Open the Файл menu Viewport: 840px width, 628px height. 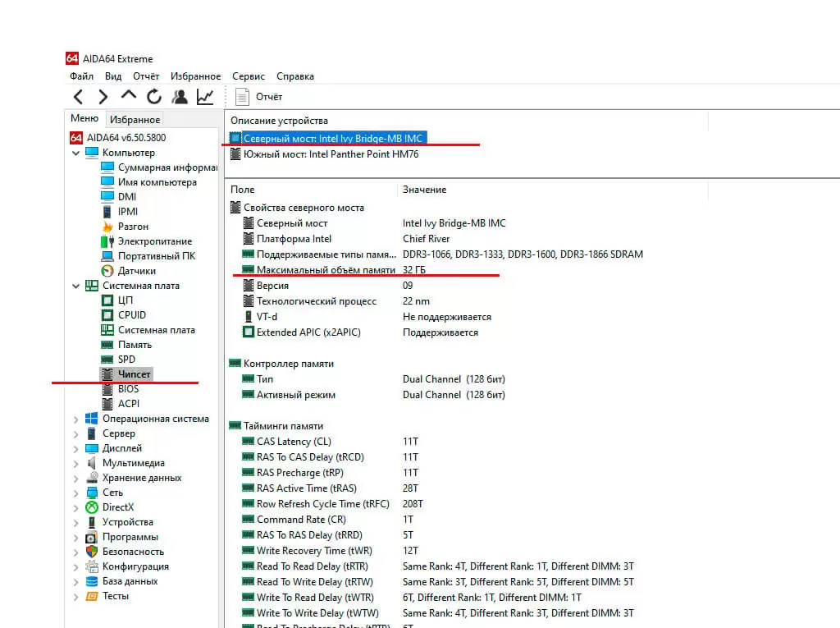81,76
